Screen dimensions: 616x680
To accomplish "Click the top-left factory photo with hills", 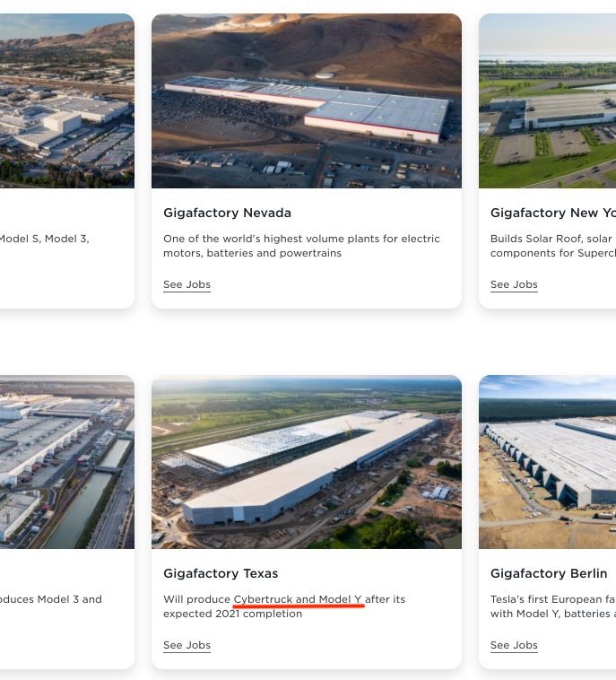I will point(67,100).
